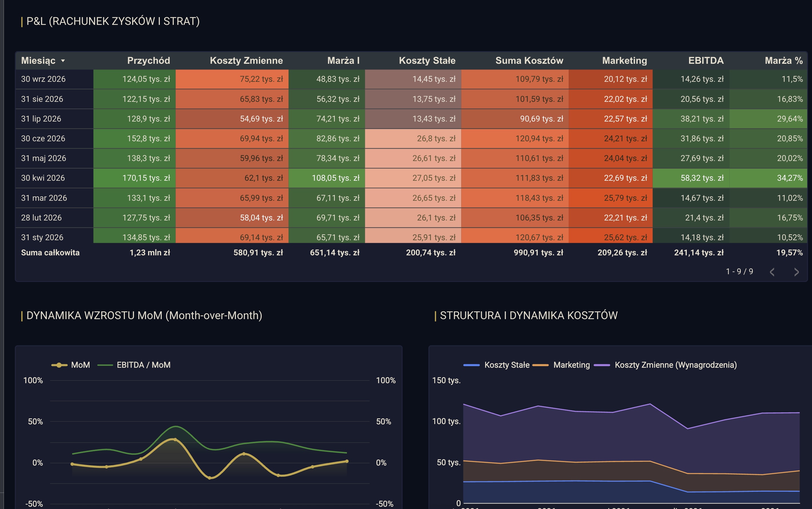Screen dimensions: 812x509
Task: Click the EBITDA column header
Action: (x=706, y=61)
